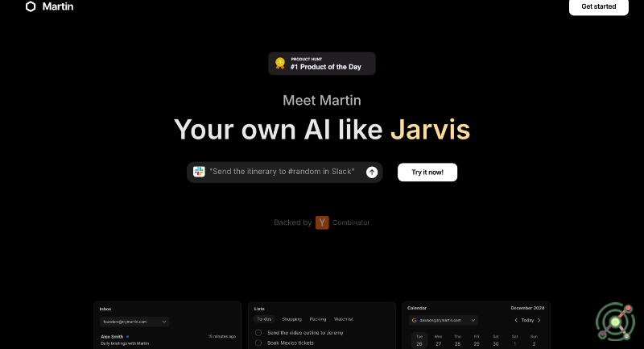This screenshot has height=349, width=644.
Task: Go to next calendar period with right chevron
Action: tap(539, 320)
